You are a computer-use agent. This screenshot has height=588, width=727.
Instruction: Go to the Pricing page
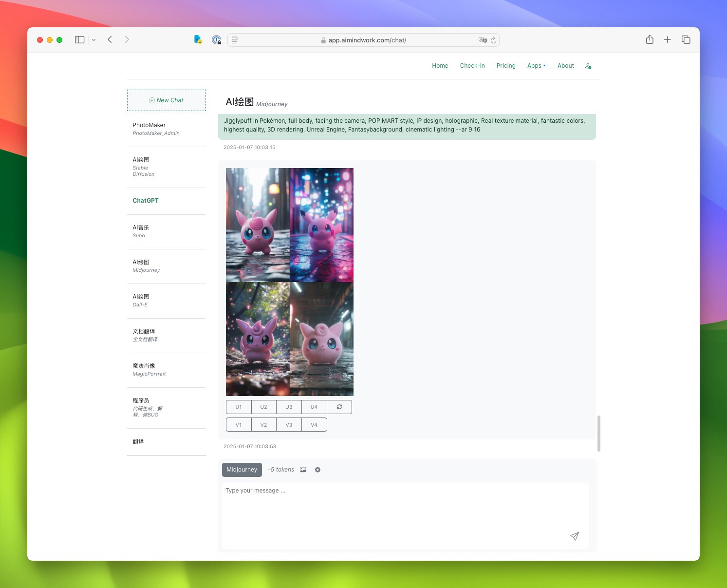tap(506, 66)
